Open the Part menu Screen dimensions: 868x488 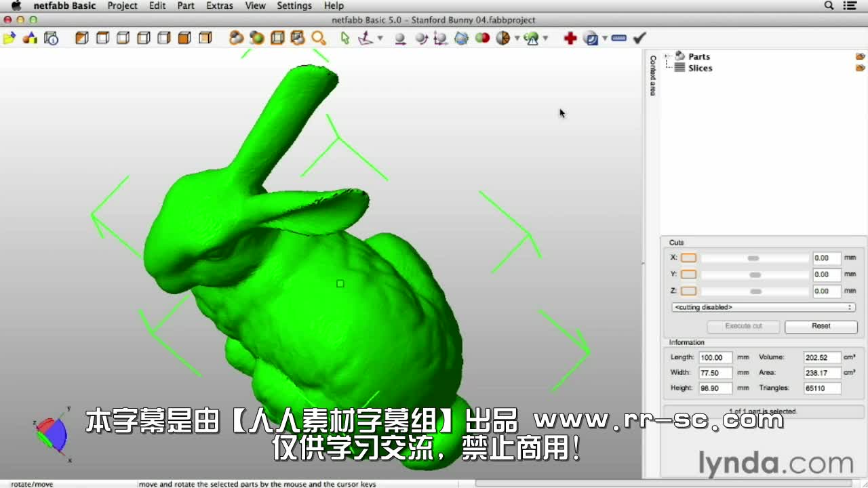(186, 5)
